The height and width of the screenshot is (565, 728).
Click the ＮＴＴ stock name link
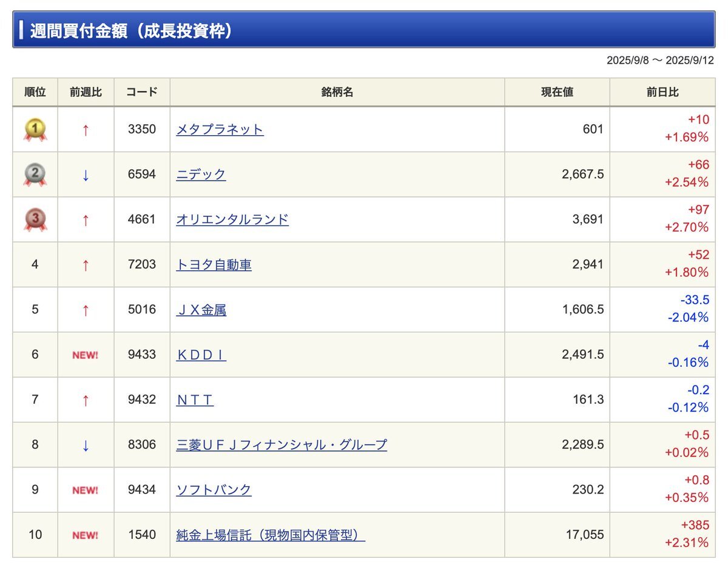[195, 400]
